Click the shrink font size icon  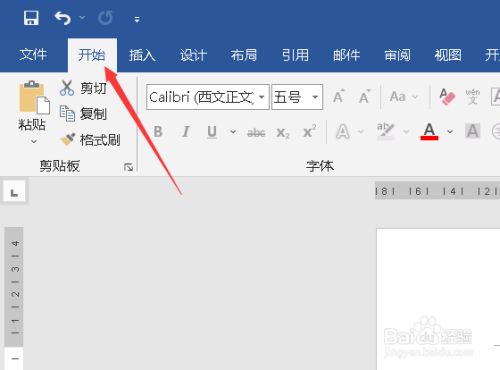[x=365, y=97]
